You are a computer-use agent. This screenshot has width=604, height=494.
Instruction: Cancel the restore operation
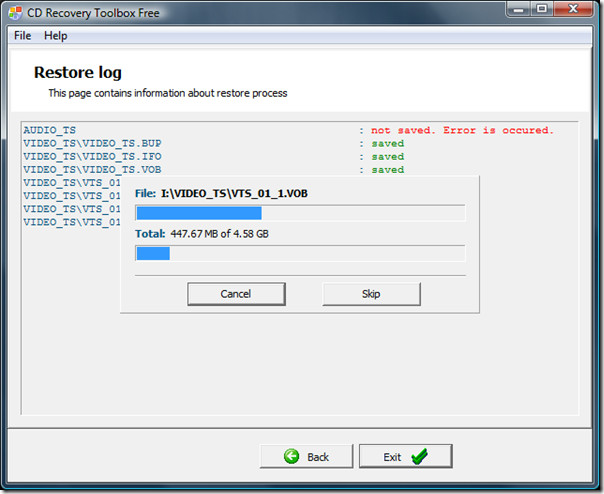pyautogui.click(x=236, y=294)
